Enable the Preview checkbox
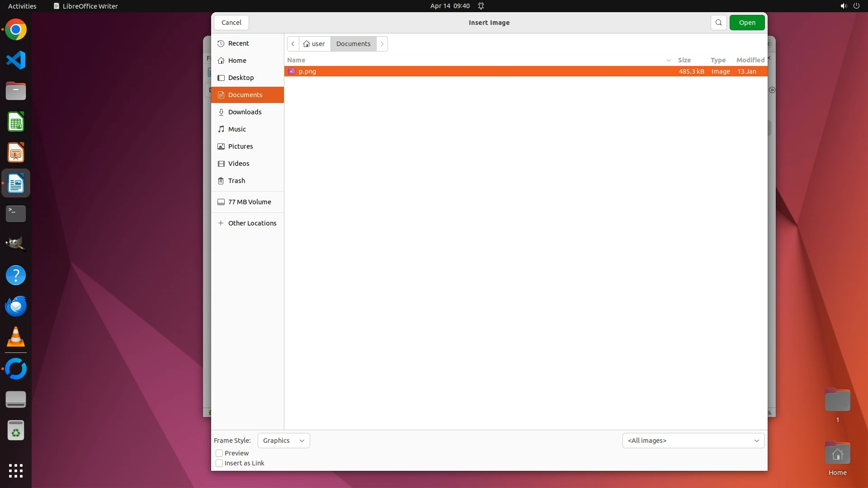868x488 pixels. 220,453
